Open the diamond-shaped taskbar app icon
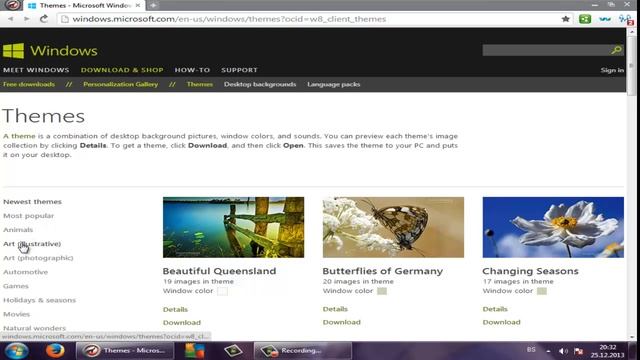Screen dimensions: 640x360 pos(233,351)
